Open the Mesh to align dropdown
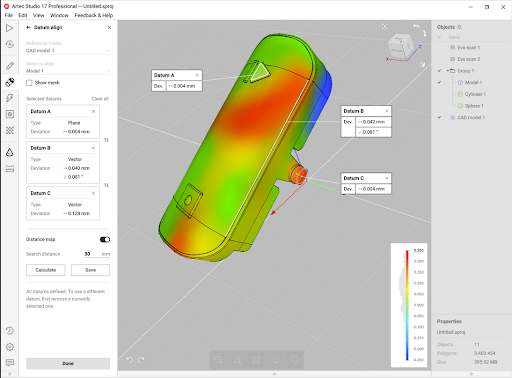512x378 pixels. [68, 71]
